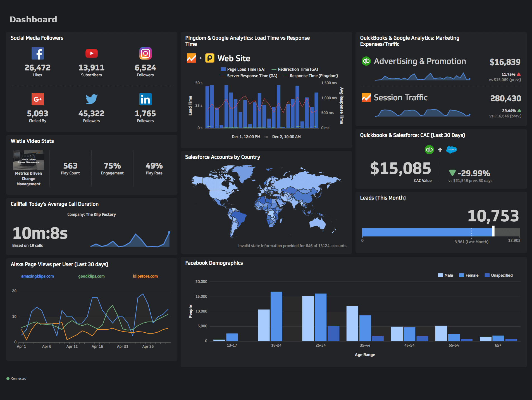Click the Google Analytics icon next to Session Traffic
532x400 pixels.
366,97
